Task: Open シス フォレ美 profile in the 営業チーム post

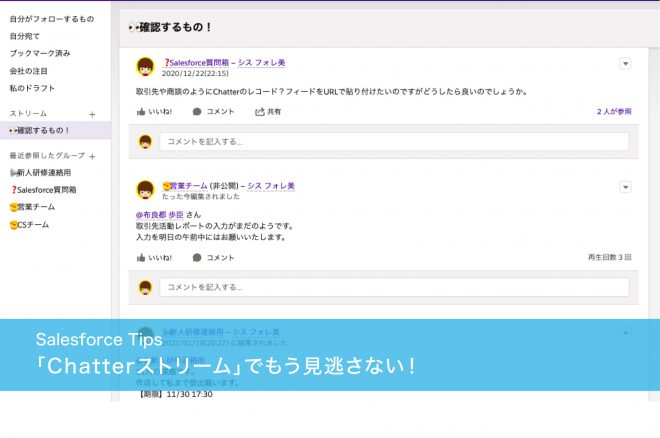Action: (271, 186)
